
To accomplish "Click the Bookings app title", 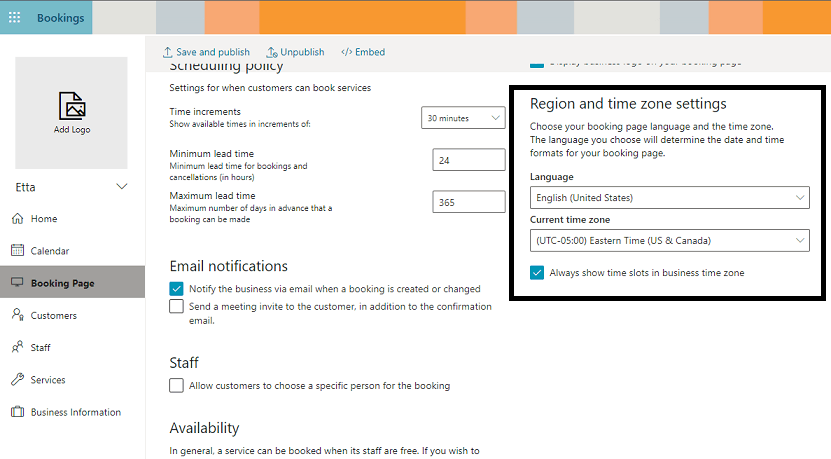I will 60,17.
